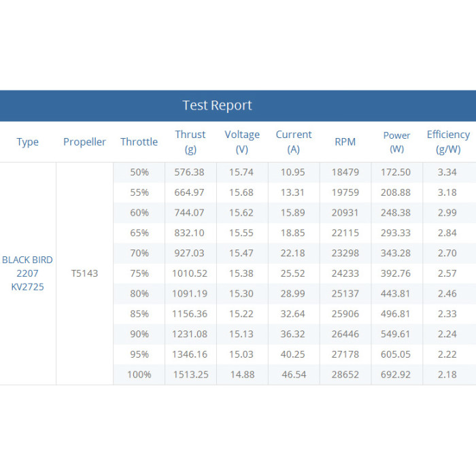Click thrust value 1513.25
Screen dimensions: 476x476
tap(190, 375)
